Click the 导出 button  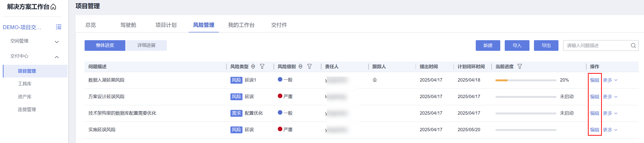pyautogui.click(x=546, y=45)
